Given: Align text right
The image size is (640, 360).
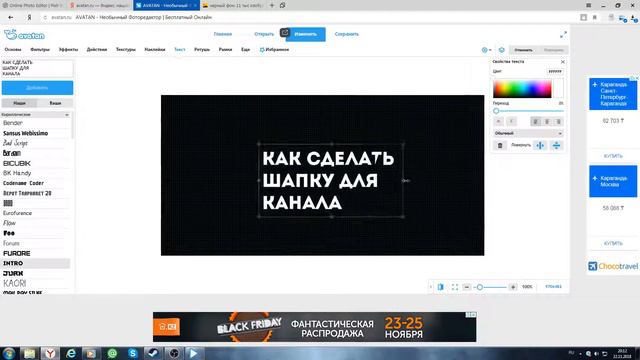Looking at the screenshot, I should pyautogui.click(x=558, y=122).
